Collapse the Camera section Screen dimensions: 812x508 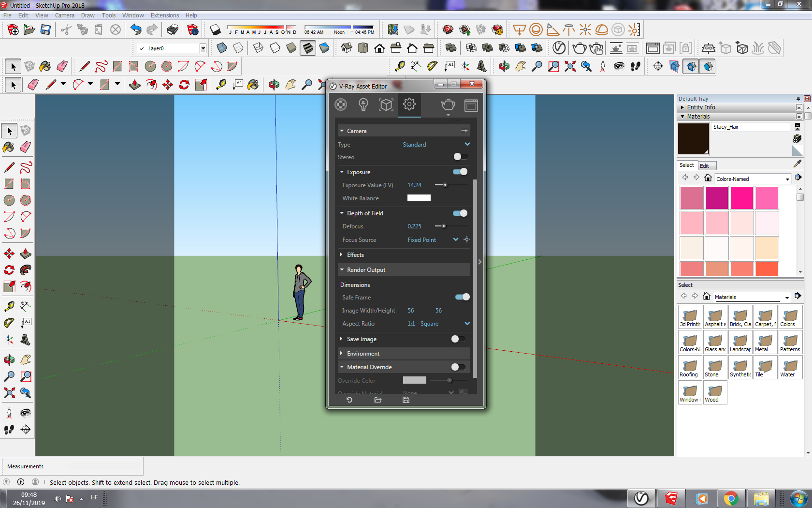[x=404, y=131]
